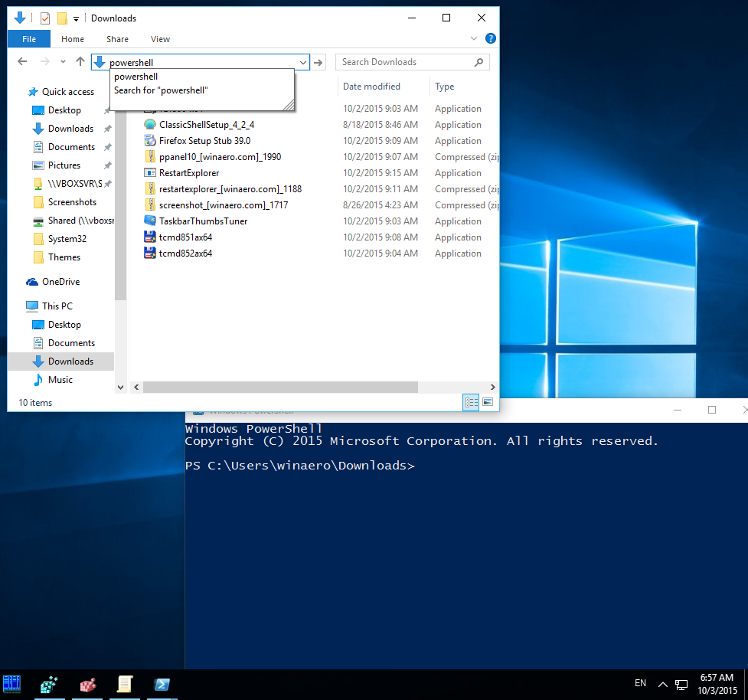Expand the ribbon with the chevron arrow
The width and height of the screenshot is (748, 700).
473,38
